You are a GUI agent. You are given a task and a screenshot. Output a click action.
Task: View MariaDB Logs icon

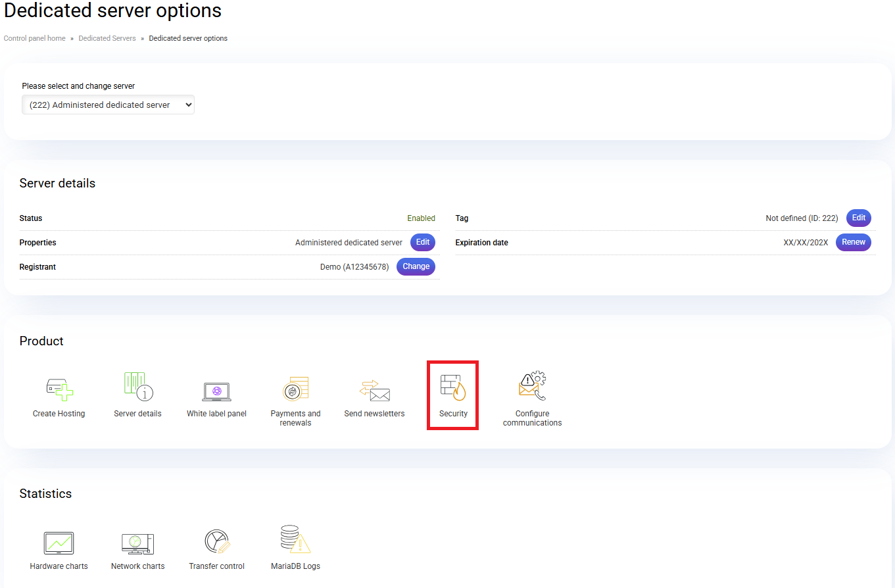(x=295, y=540)
